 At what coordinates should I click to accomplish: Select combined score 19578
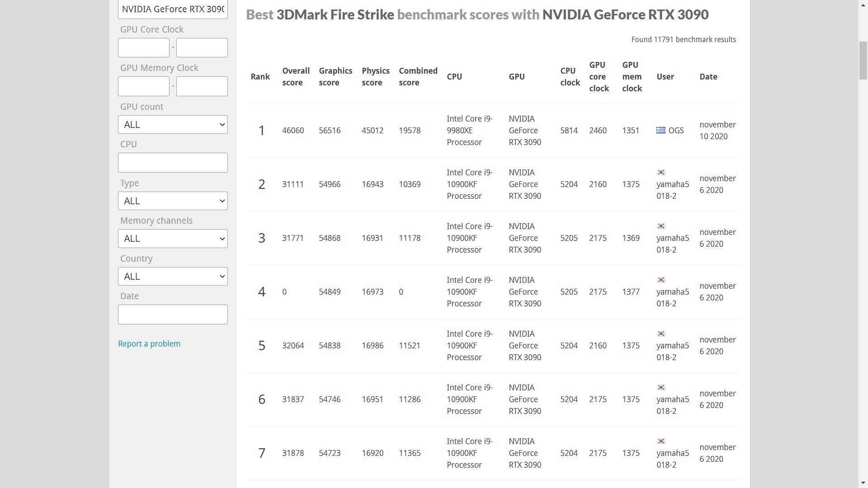(410, 131)
